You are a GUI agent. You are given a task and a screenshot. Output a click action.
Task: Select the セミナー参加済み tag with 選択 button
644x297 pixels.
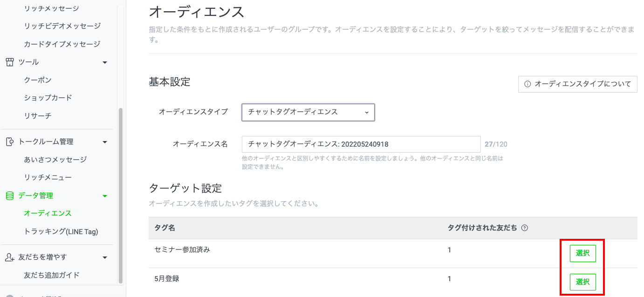point(582,253)
